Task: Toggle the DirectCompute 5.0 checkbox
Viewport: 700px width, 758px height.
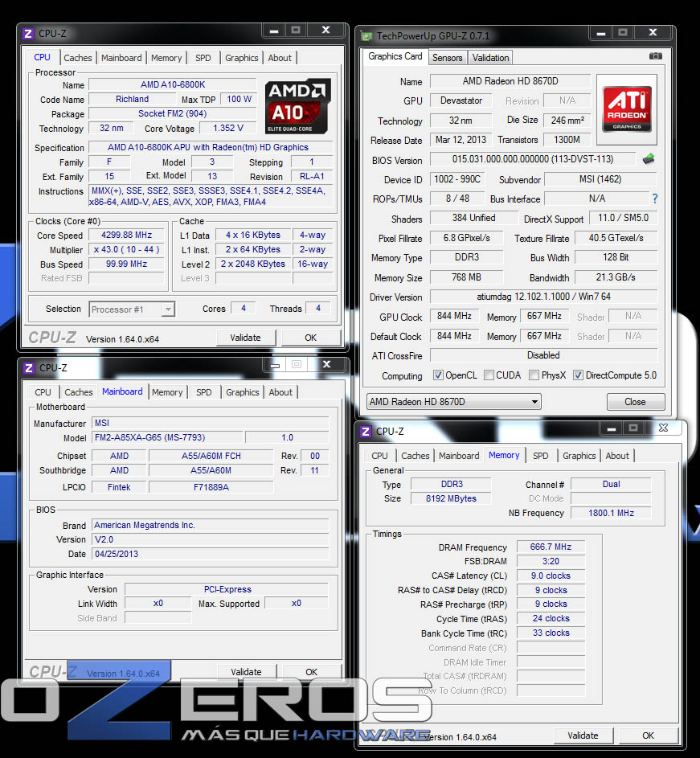Action: point(578,375)
